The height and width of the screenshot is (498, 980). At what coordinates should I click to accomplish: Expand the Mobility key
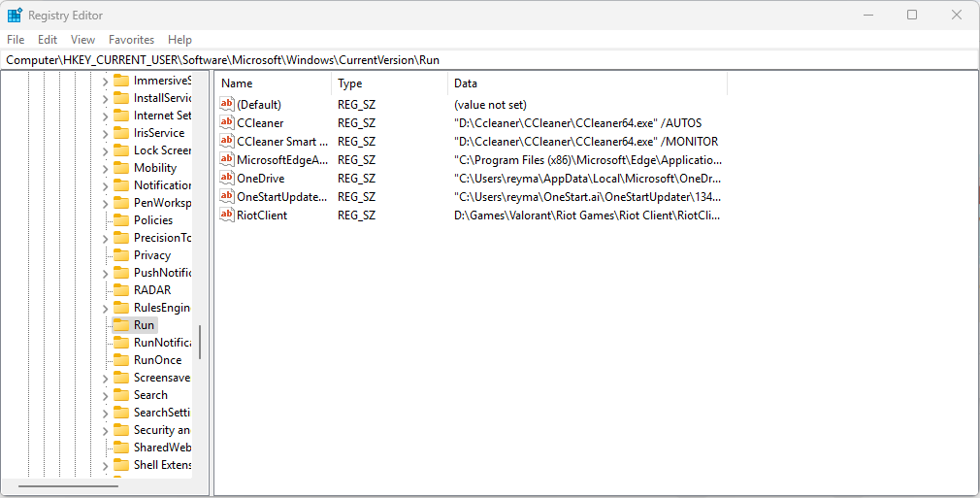[105, 168]
